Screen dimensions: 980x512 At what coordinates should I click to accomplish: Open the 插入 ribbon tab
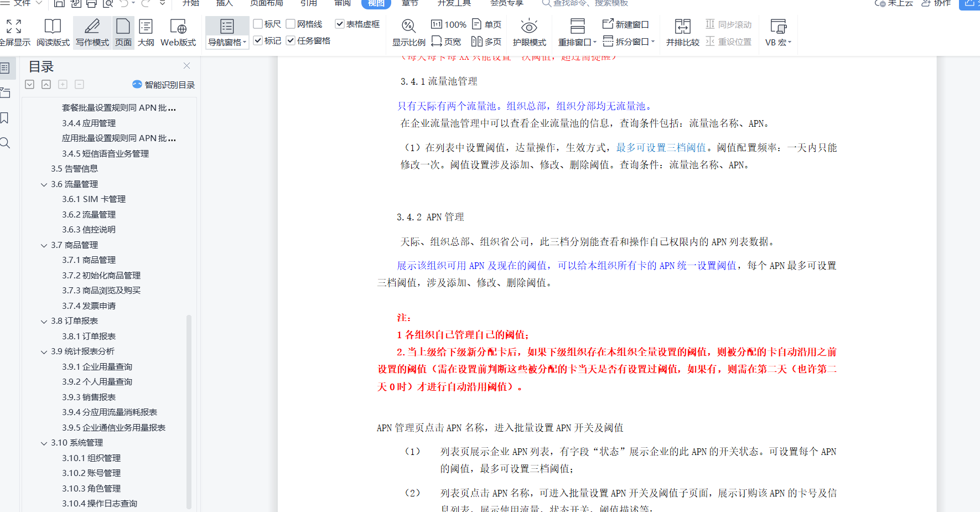[x=224, y=3]
